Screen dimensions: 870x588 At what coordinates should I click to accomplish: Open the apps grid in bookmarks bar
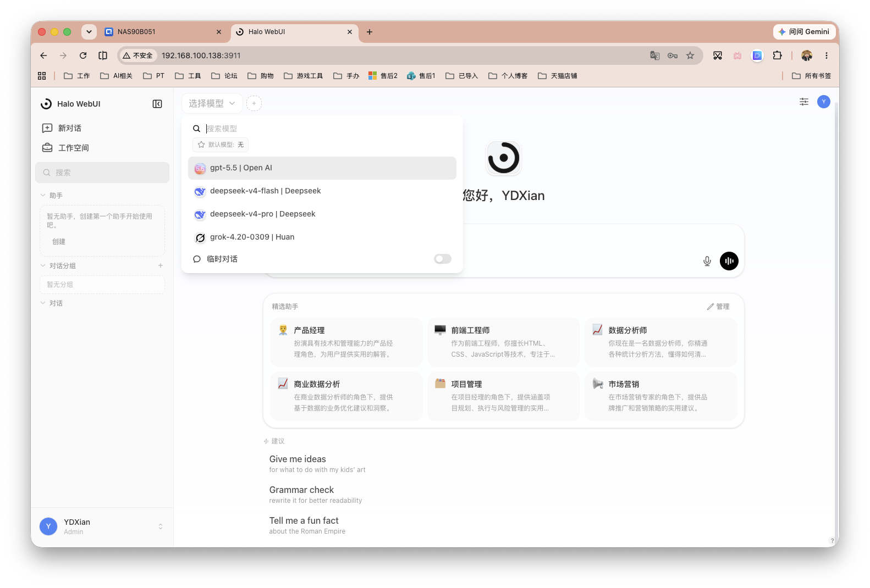click(x=42, y=76)
